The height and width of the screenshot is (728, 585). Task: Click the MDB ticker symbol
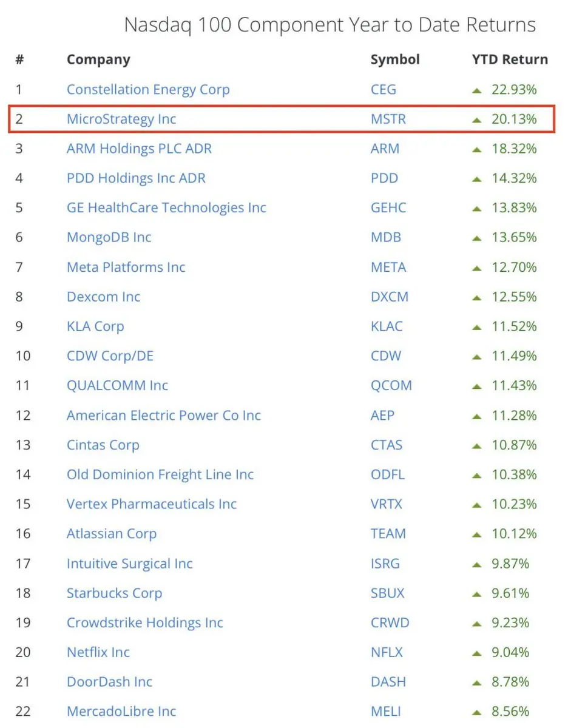click(386, 237)
